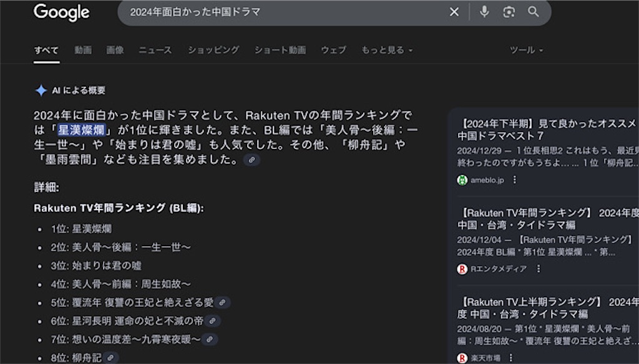Click the highlighted 星漢燦爛 text in summary
The width and height of the screenshot is (639, 364).
(82, 130)
